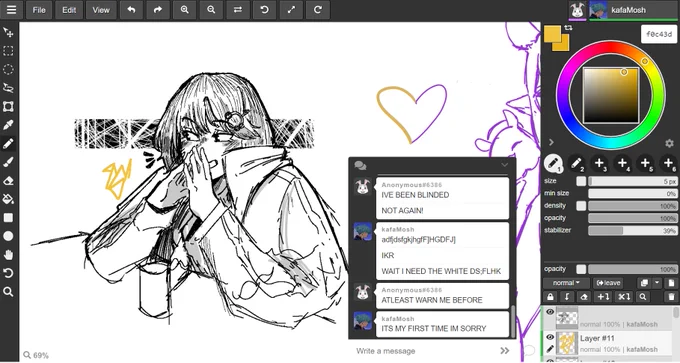Select brush preset slot 2
This screenshot has height=363, width=680.
pyautogui.click(x=576, y=164)
